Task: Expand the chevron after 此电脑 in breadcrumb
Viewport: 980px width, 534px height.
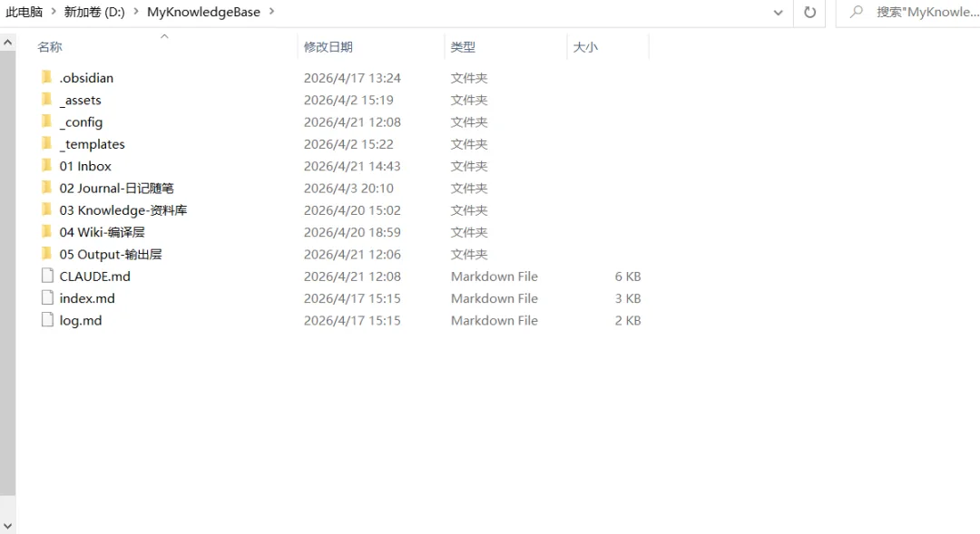Action: (54, 11)
